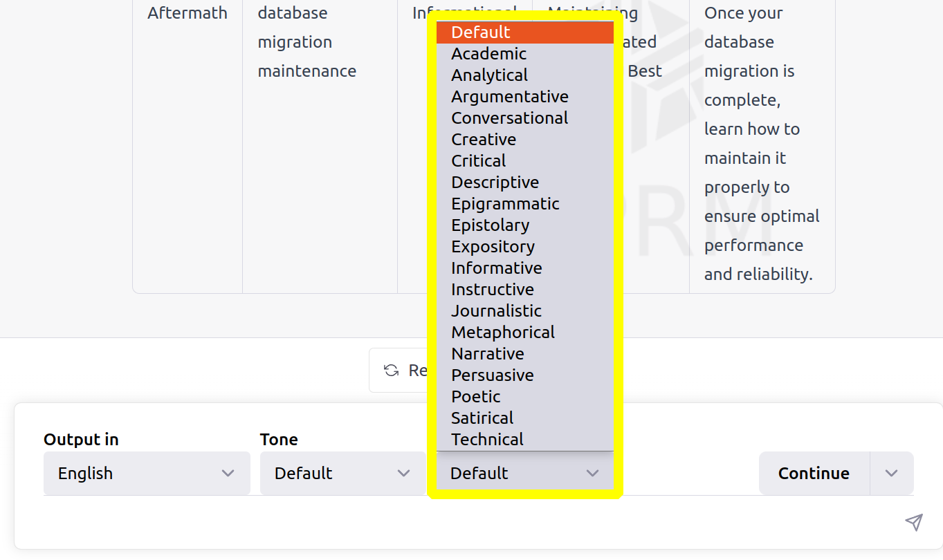The height and width of the screenshot is (560, 943).
Task: Click the circular refresh icon on the Regenerate button
Action: pyautogui.click(x=390, y=370)
